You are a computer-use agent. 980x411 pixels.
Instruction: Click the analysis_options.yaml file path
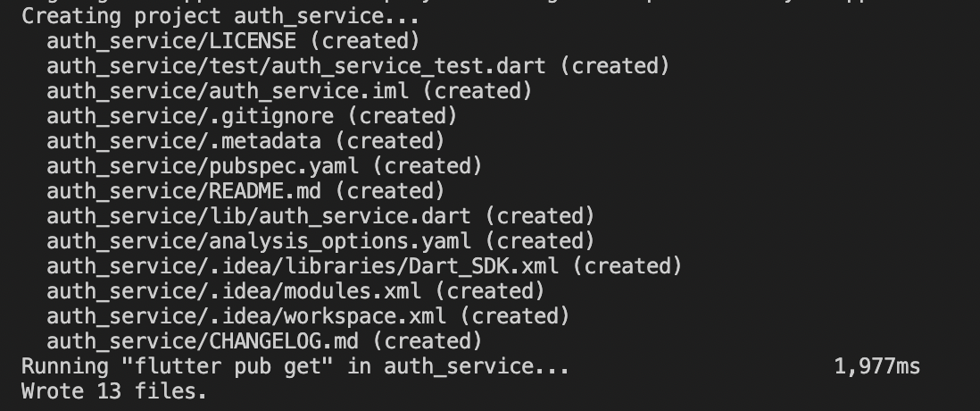(265, 241)
